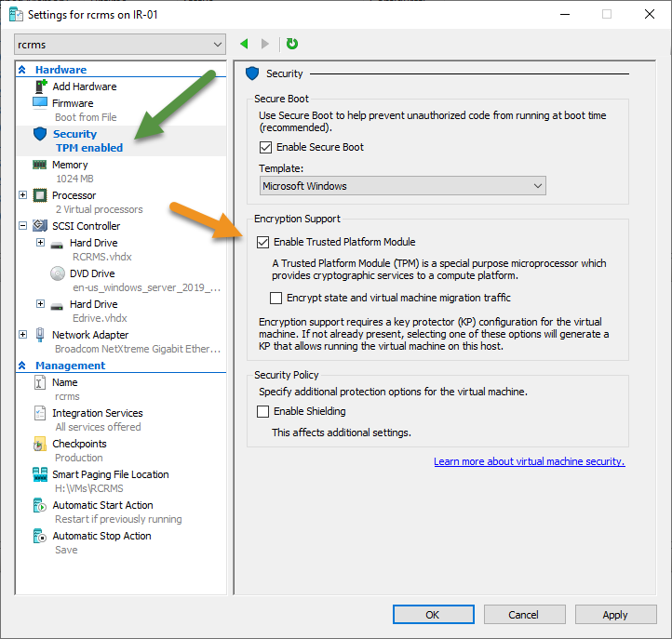Click the green refresh icon
This screenshot has height=639, width=672.
pyautogui.click(x=292, y=44)
